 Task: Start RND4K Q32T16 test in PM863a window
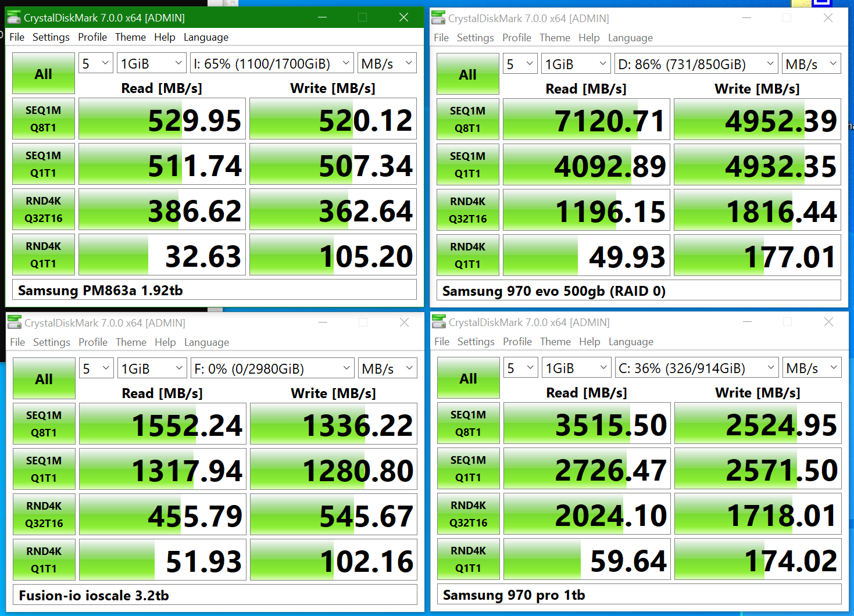pos(44,209)
